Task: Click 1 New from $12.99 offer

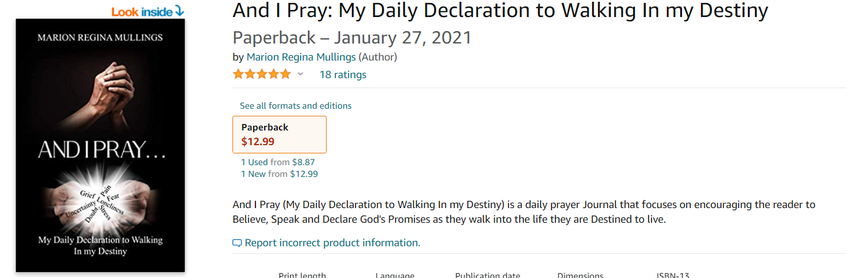Action: pos(279,174)
